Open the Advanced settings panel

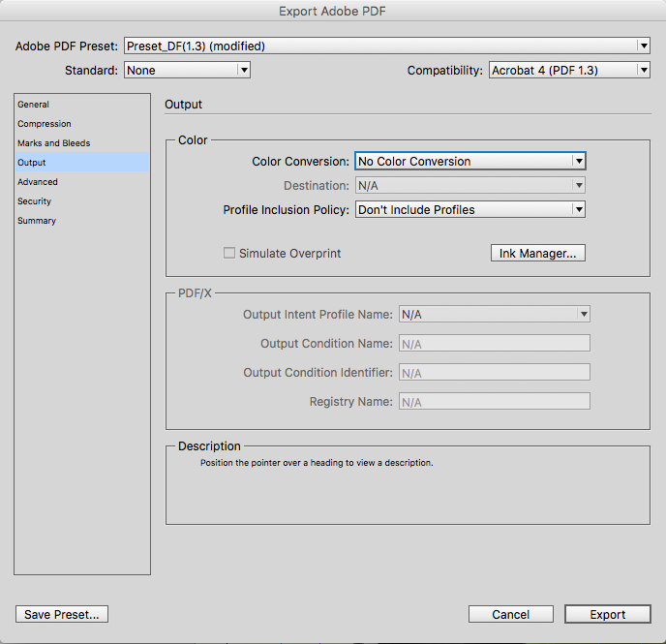point(82,182)
